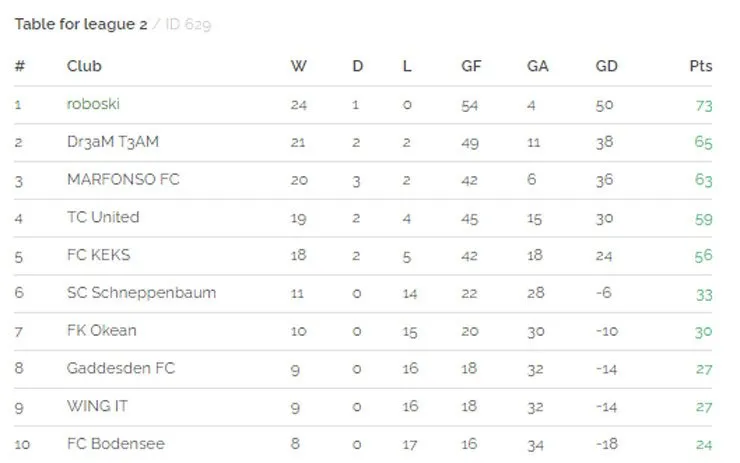This screenshot has width=740, height=463.
Task: Click the GD column header
Action: pyautogui.click(x=606, y=66)
